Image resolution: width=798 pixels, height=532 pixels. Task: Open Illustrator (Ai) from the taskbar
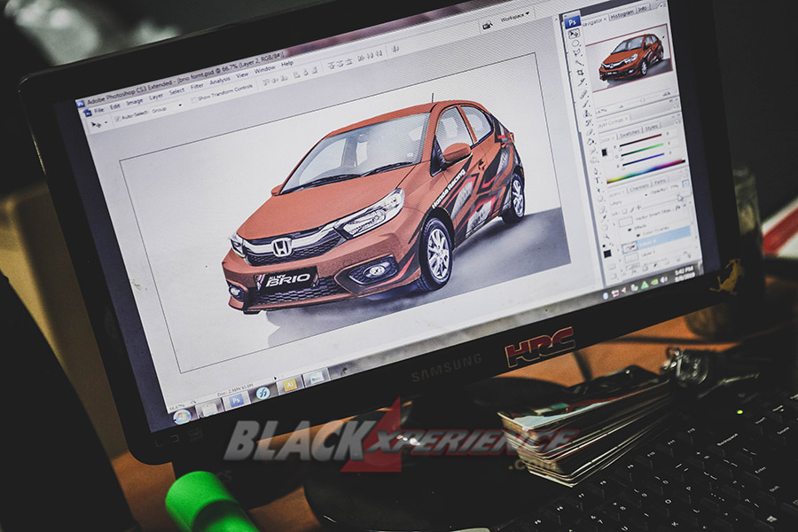(290, 385)
